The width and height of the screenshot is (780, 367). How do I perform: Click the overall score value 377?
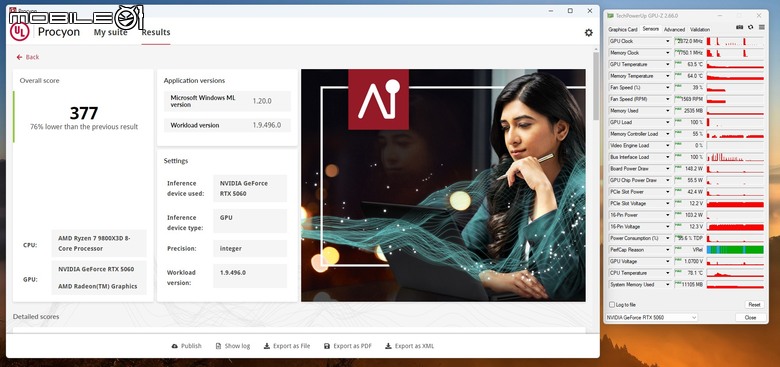click(84, 113)
